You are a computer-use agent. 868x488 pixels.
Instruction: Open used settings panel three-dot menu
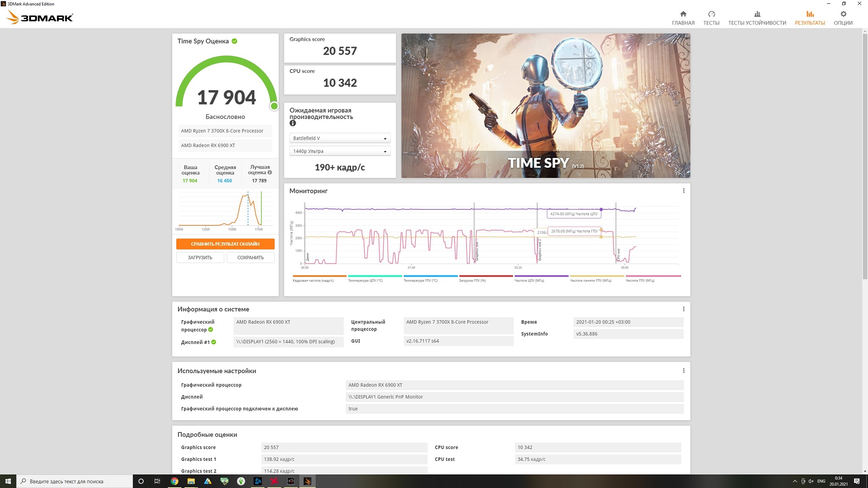point(683,371)
